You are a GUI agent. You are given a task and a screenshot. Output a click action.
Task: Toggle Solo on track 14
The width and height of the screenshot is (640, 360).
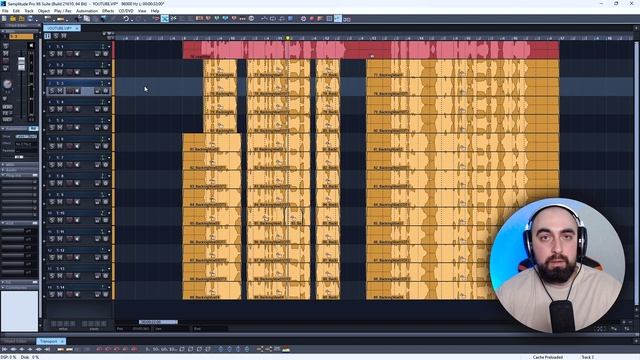point(52,294)
